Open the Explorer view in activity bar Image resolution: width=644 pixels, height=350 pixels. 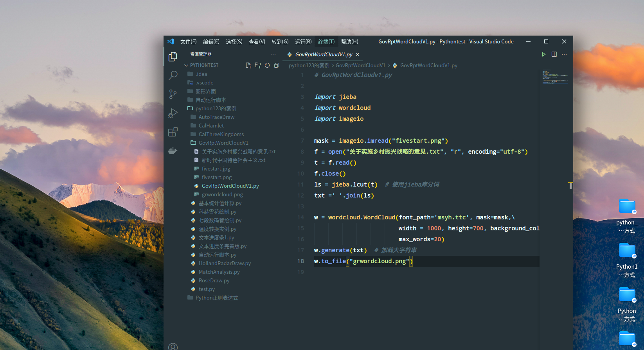pos(173,57)
